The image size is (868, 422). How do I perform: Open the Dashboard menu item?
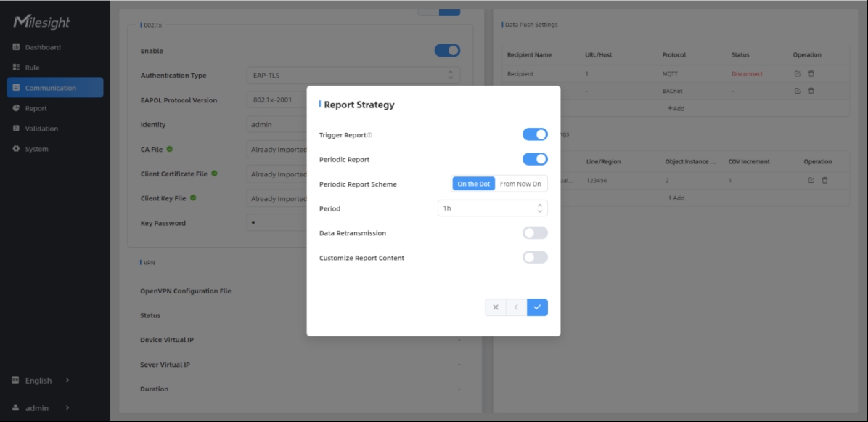pos(43,47)
